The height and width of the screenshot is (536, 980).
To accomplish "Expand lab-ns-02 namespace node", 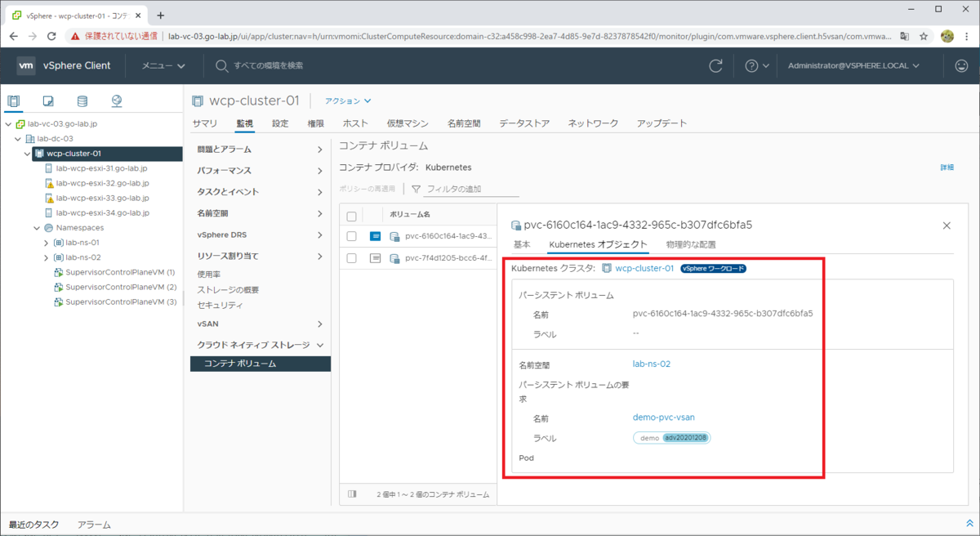I will (x=47, y=257).
